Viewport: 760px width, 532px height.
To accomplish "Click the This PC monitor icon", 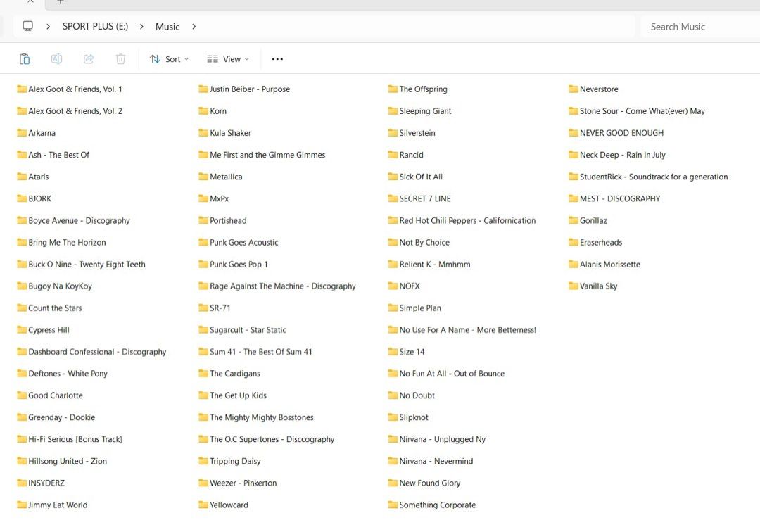I will (x=28, y=26).
